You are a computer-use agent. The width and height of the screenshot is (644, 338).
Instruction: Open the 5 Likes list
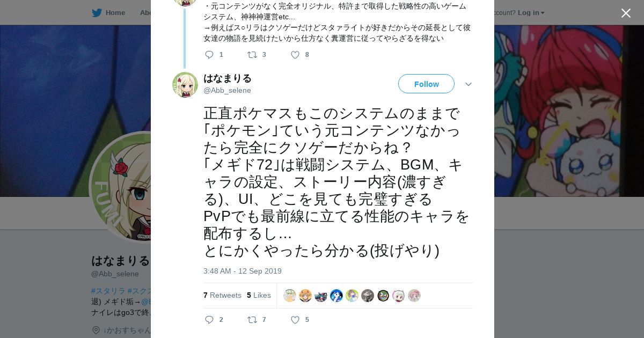pyautogui.click(x=259, y=295)
